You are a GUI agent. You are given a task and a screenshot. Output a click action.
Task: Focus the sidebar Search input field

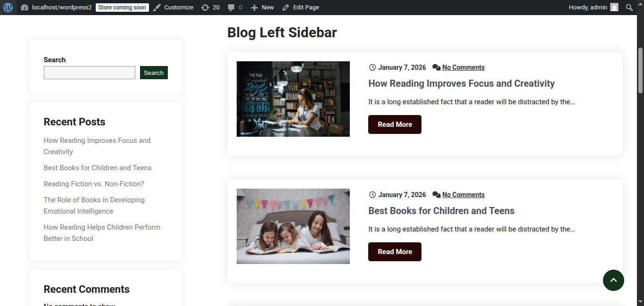(x=90, y=73)
